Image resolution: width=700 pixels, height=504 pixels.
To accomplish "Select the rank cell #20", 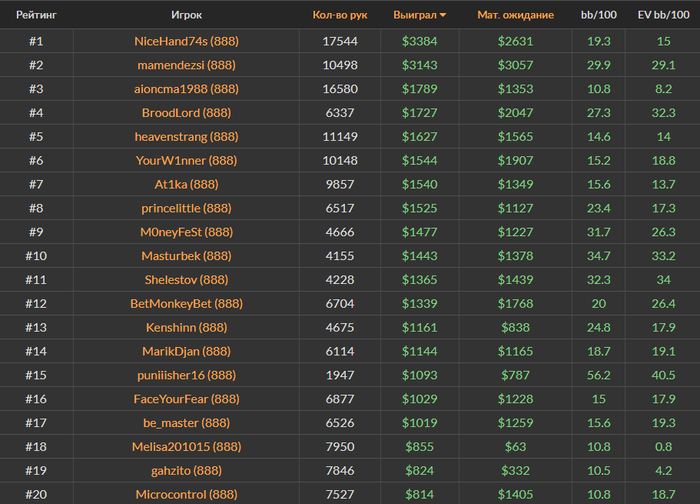I will pyautogui.click(x=36, y=495).
